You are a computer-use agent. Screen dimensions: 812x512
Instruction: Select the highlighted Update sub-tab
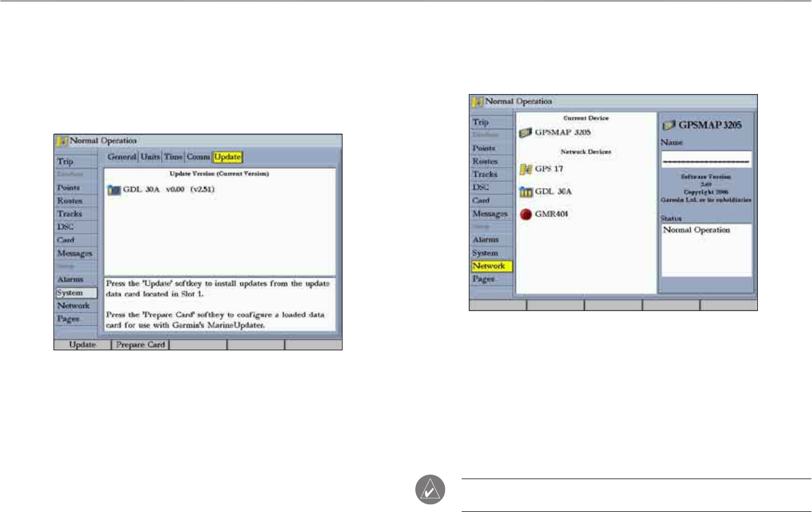(227, 156)
